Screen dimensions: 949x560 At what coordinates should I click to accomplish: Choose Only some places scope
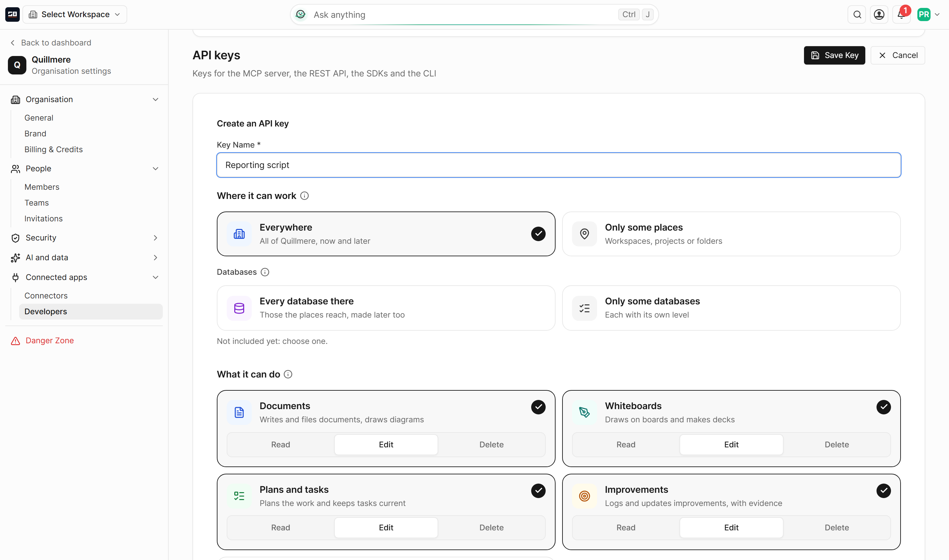[x=731, y=234]
